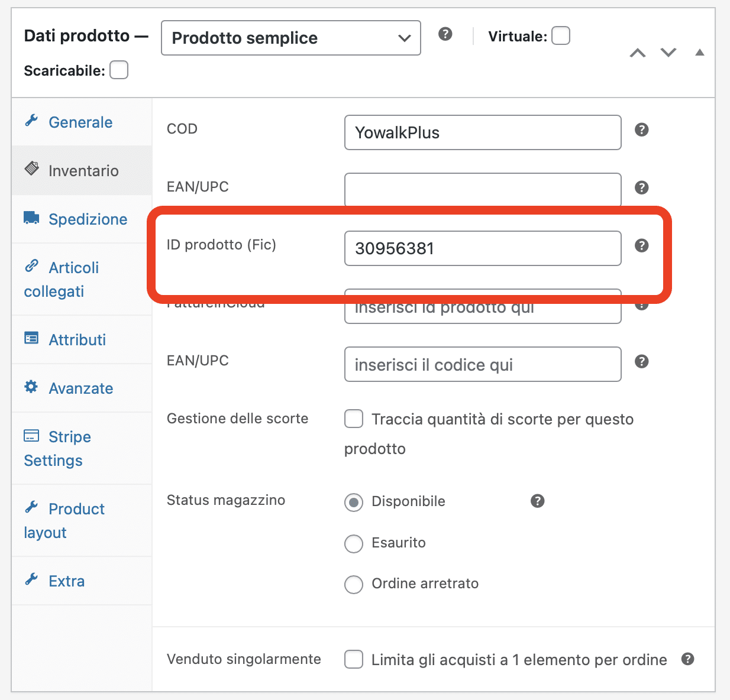
Task: Switch to the Attributi tab
Action: [77, 340]
